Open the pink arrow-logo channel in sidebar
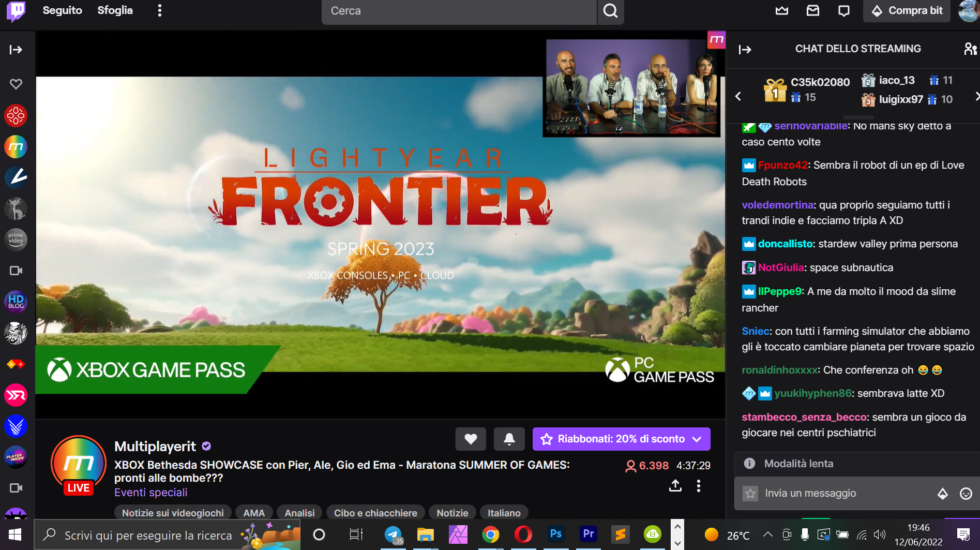This screenshot has width=980, height=550. click(16, 395)
